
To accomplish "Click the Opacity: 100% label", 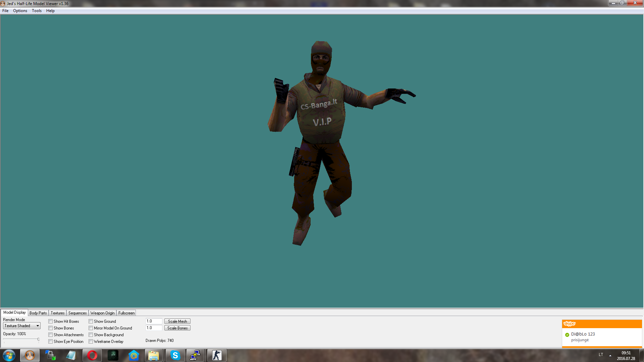I will point(14,334).
